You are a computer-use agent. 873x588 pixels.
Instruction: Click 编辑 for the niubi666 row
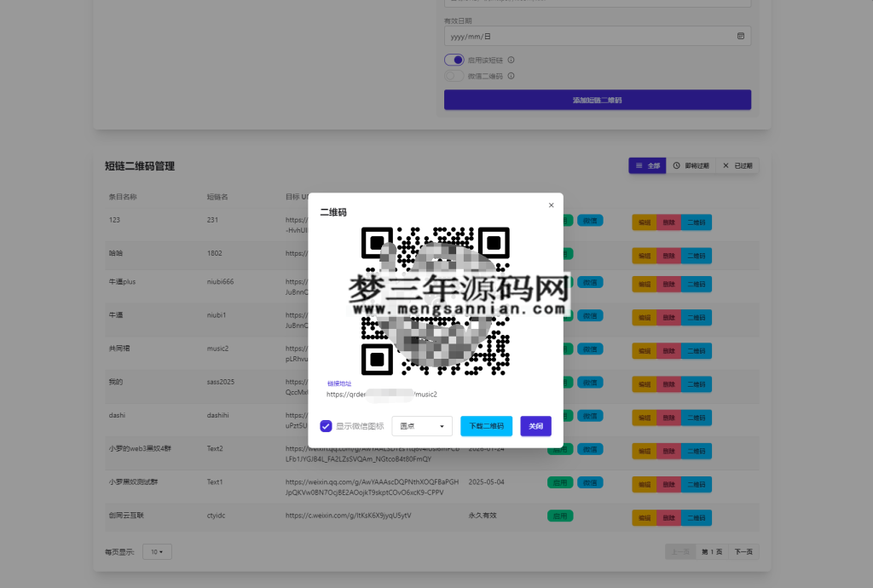point(645,285)
